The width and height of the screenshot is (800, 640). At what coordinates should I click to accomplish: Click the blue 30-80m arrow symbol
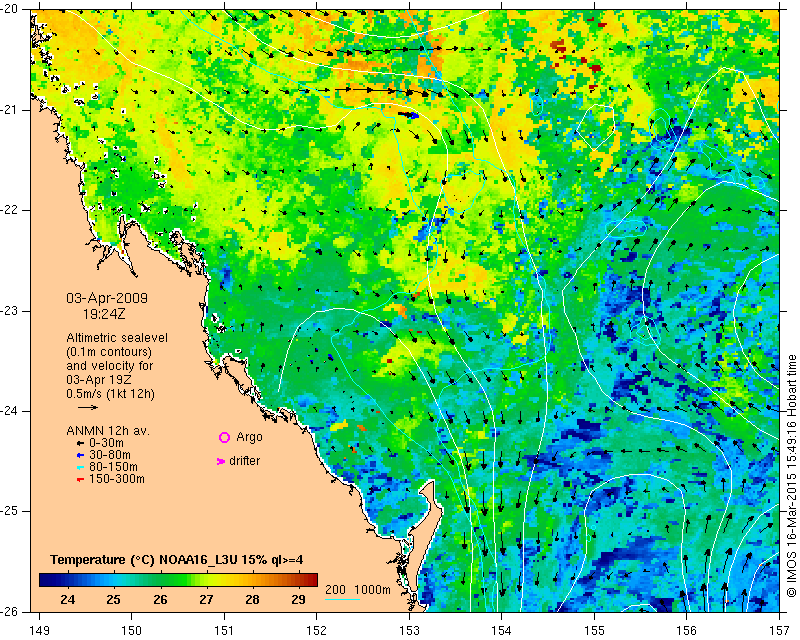80,455
